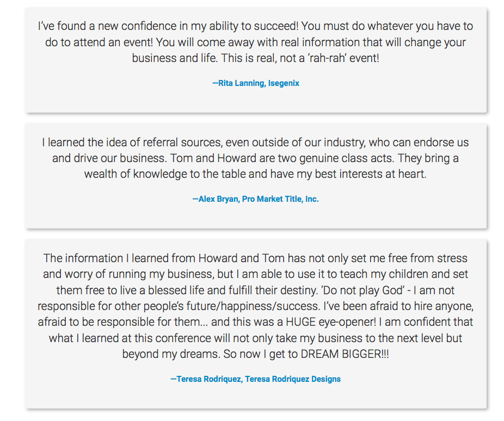504x421 pixels.
Task: Click the line 'wealth of knowledge to the table'
Action: coord(255,174)
